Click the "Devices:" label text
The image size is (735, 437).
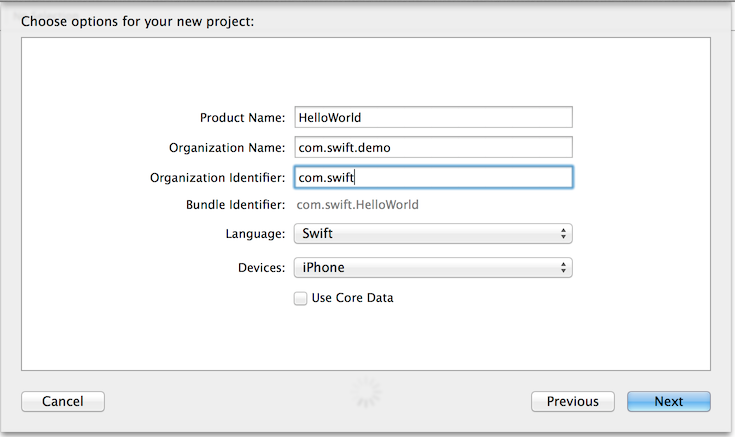[x=261, y=267]
